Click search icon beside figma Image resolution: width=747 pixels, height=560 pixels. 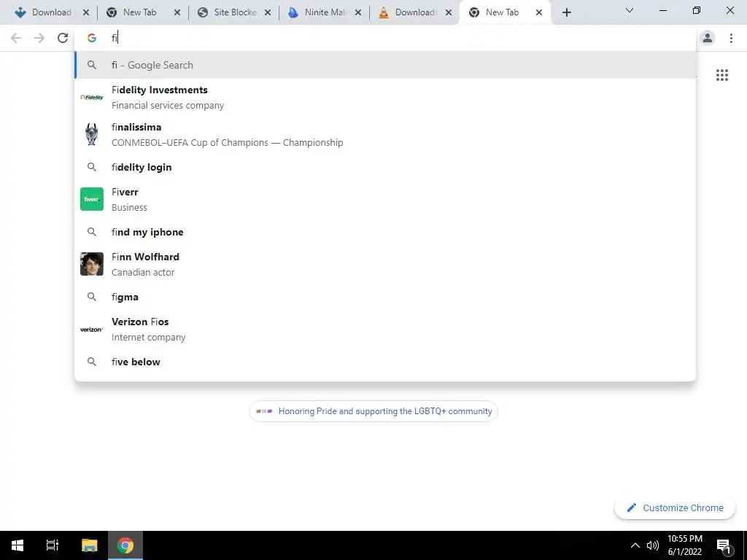92,297
